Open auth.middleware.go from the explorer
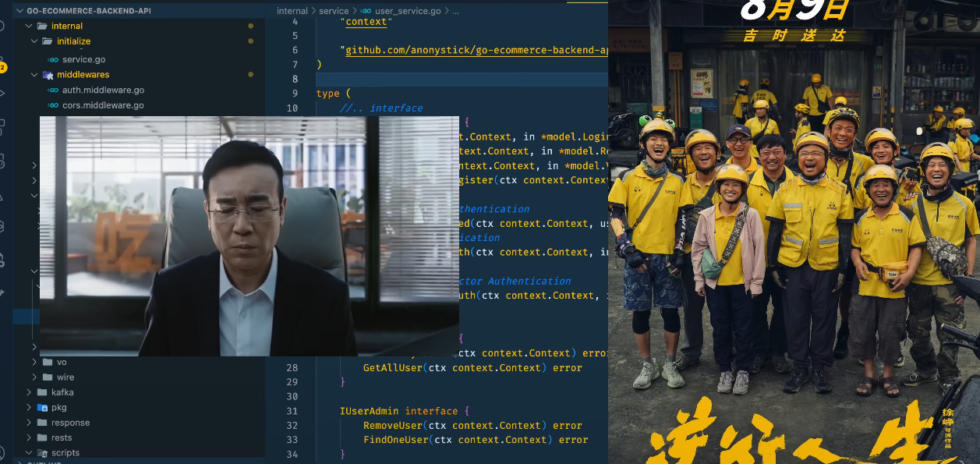The width and height of the screenshot is (980, 464). [x=103, y=90]
